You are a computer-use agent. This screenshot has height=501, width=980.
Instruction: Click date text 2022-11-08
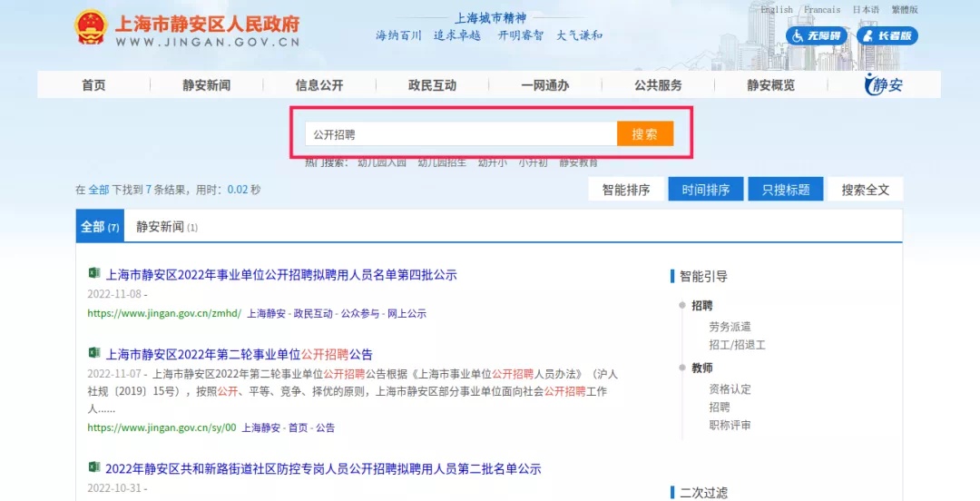[x=114, y=294]
